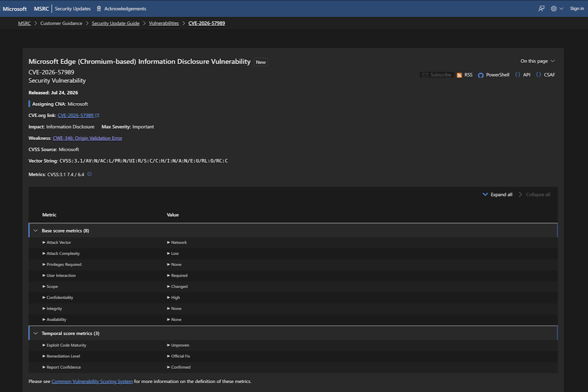This screenshot has width=588, height=392.
Task: Click the Acknowledgements badge icon
Action: point(99,8)
